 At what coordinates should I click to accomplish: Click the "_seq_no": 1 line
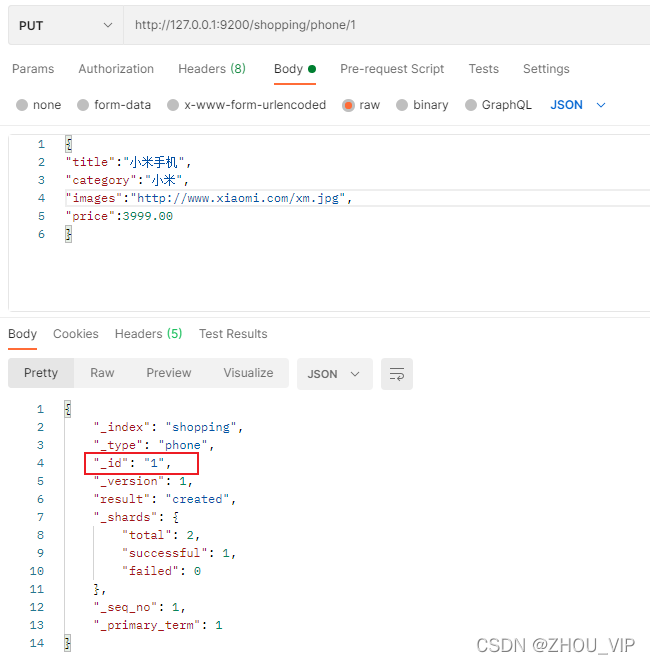(x=139, y=607)
